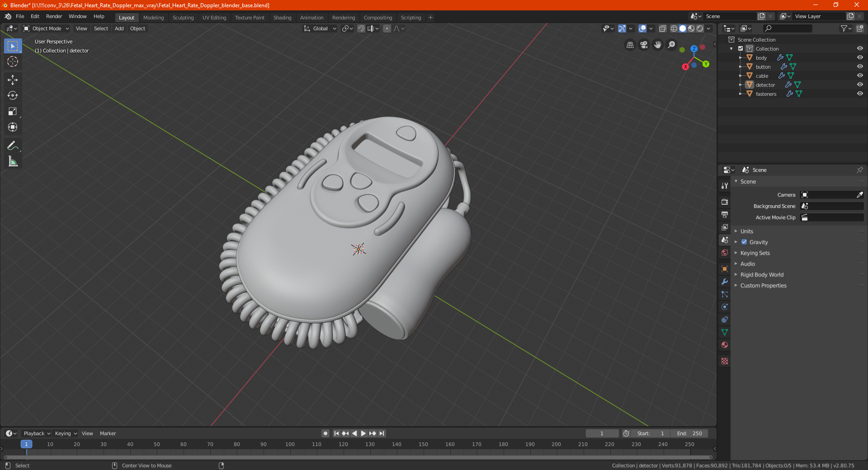The image size is (868, 470).
Task: Open the Modifiers properties tab
Action: 725,282
